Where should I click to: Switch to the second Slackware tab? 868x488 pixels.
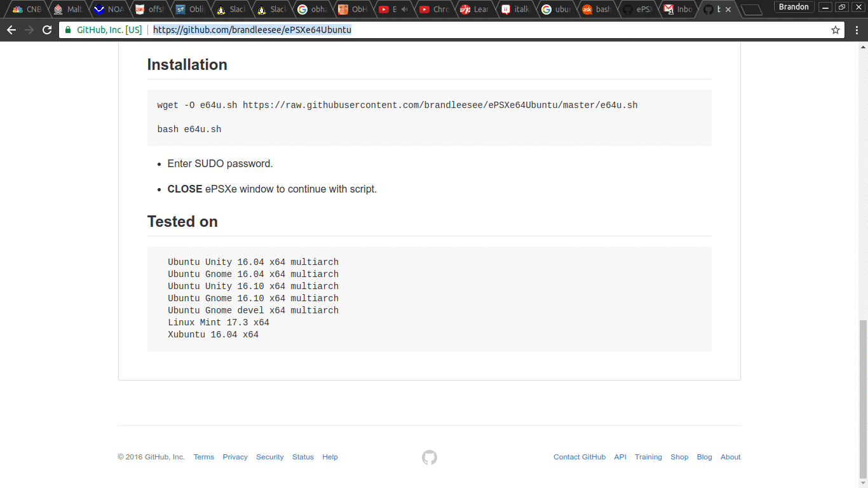271,10
